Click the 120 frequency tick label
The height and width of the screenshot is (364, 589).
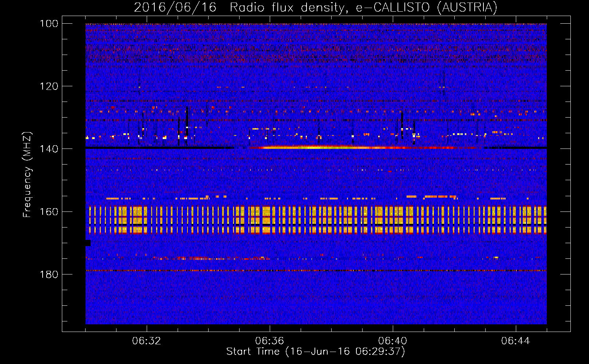tap(49, 86)
